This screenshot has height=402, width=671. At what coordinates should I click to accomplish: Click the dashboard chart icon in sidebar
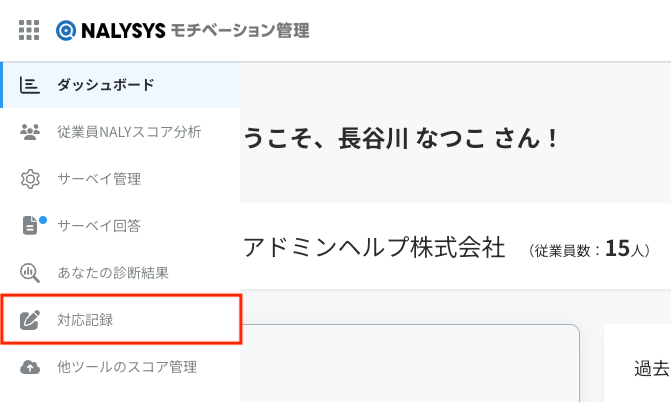[x=30, y=85]
